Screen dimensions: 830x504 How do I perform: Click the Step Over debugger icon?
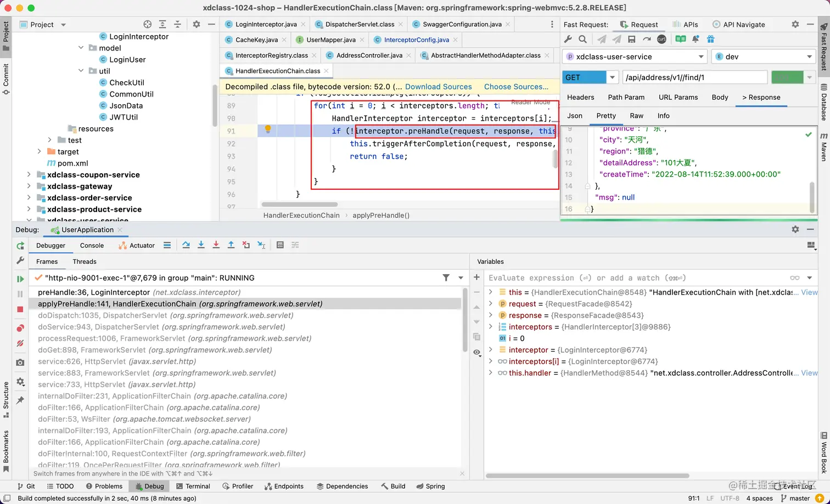pos(186,245)
